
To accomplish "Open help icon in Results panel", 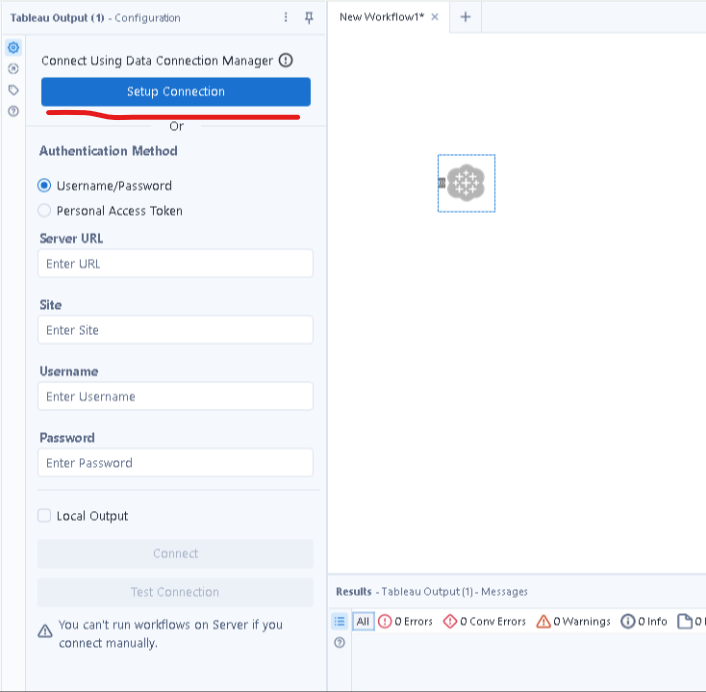I will (x=339, y=642).
